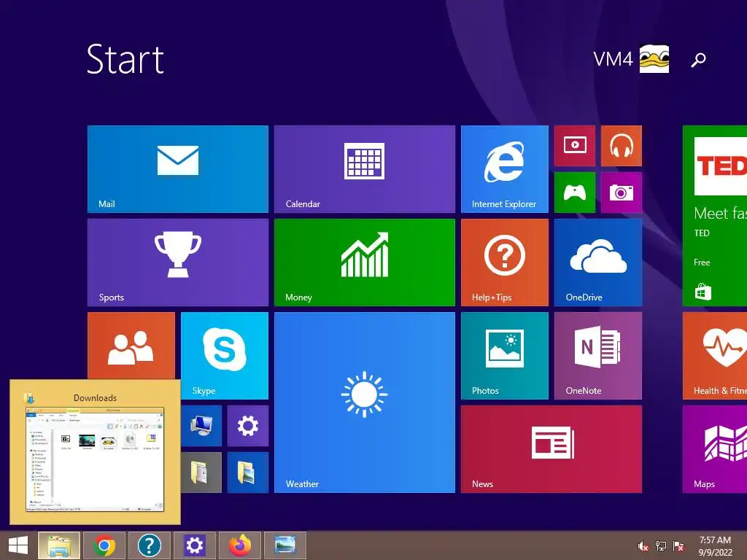Open the People tile

coord(131,346)
